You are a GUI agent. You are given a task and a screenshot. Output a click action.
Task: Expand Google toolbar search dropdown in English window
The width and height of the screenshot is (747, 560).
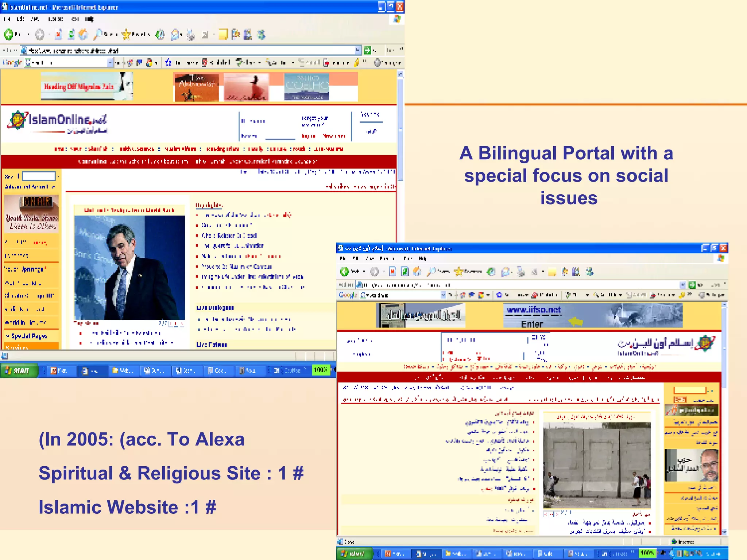[111, 63]
